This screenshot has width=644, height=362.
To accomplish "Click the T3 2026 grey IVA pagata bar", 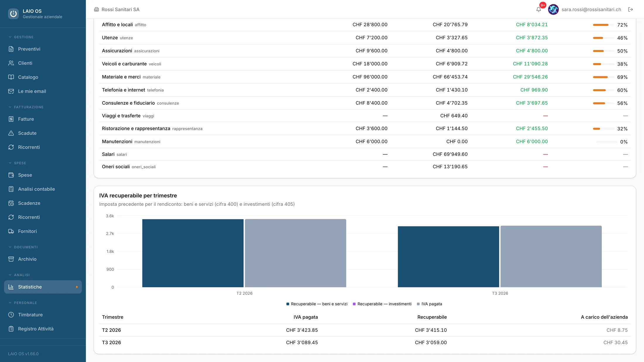I will pyautogui.click(x=551, y=256).
